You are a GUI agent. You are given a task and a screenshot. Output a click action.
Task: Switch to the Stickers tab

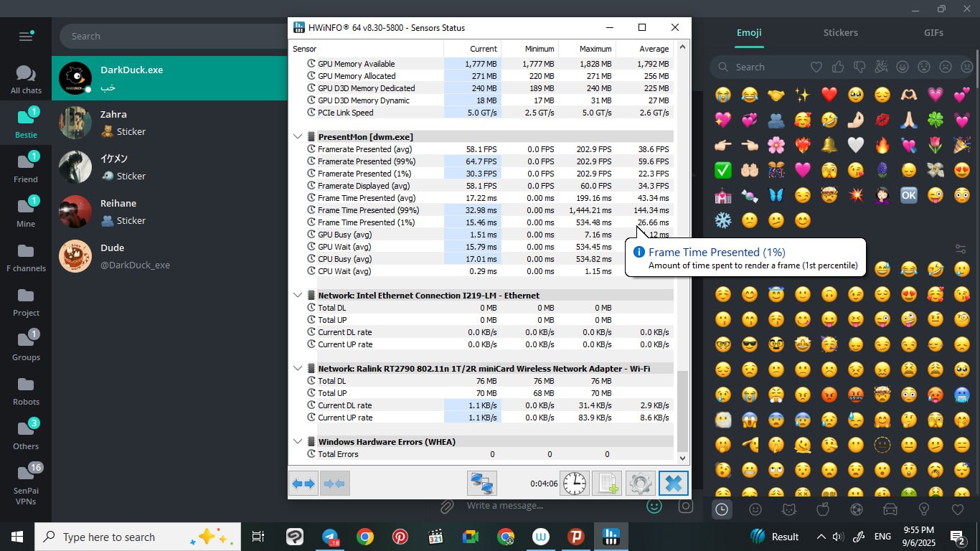point(840,32)
